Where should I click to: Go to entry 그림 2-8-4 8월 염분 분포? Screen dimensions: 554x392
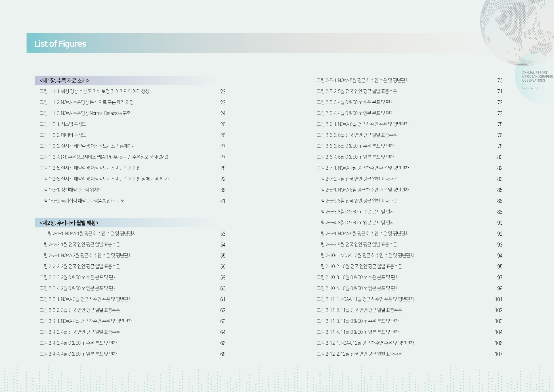coord(355,223)
